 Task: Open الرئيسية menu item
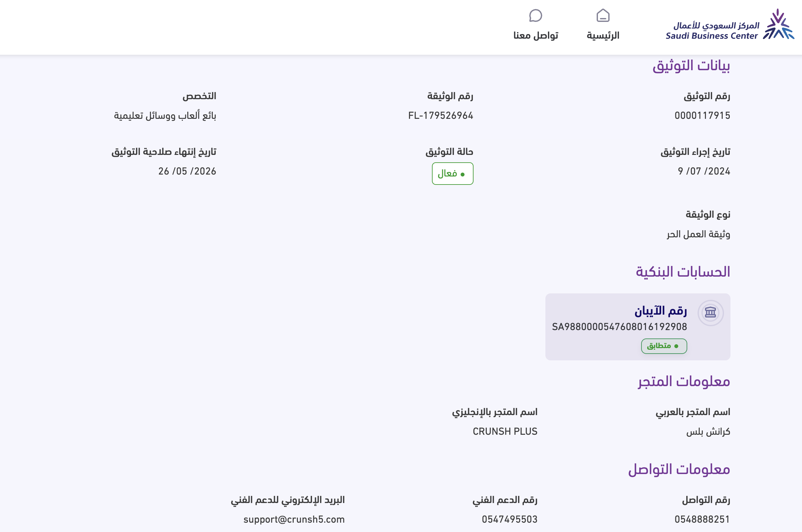[603, 35]
